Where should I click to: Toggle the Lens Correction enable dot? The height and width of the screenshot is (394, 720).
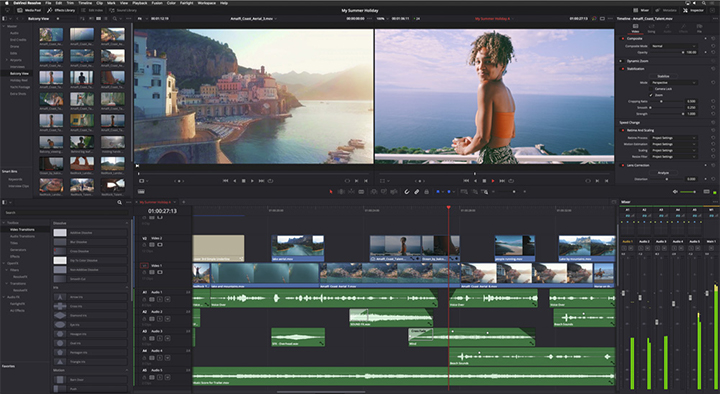tap(623, 165)
